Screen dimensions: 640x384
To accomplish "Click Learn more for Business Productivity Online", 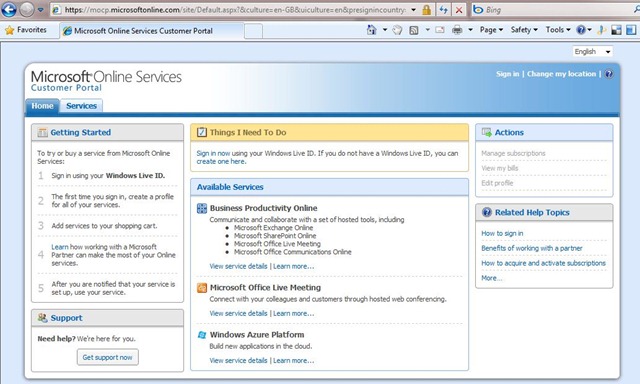I will tap(293, 266).
